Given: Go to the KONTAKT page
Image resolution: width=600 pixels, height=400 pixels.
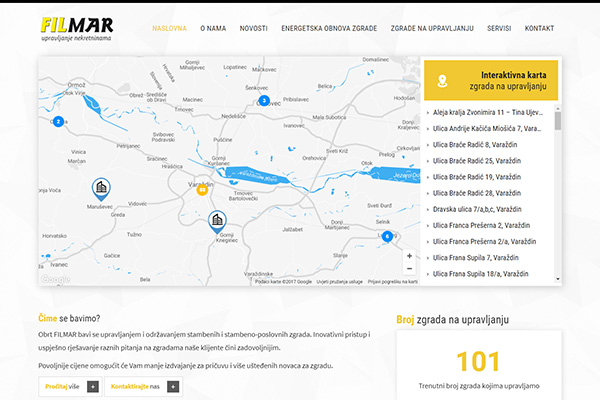Looking at the screenshot, I should [x=539, y=28].
